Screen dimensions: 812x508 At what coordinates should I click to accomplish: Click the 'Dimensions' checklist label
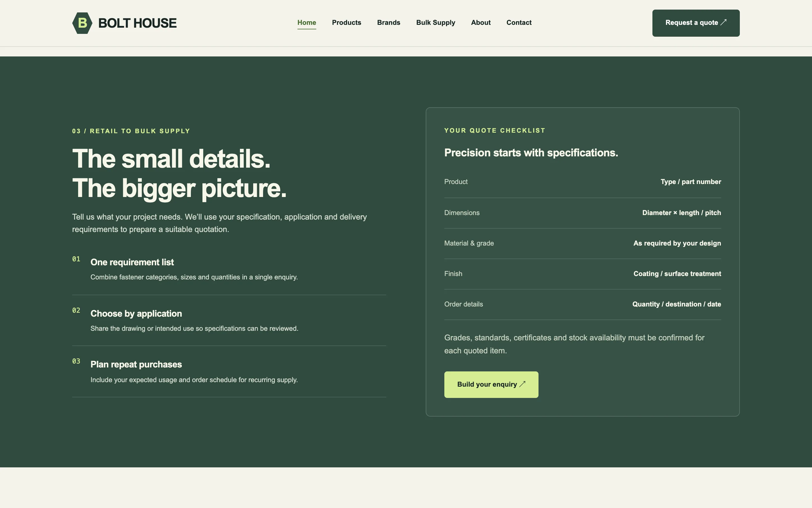point(462,213)
